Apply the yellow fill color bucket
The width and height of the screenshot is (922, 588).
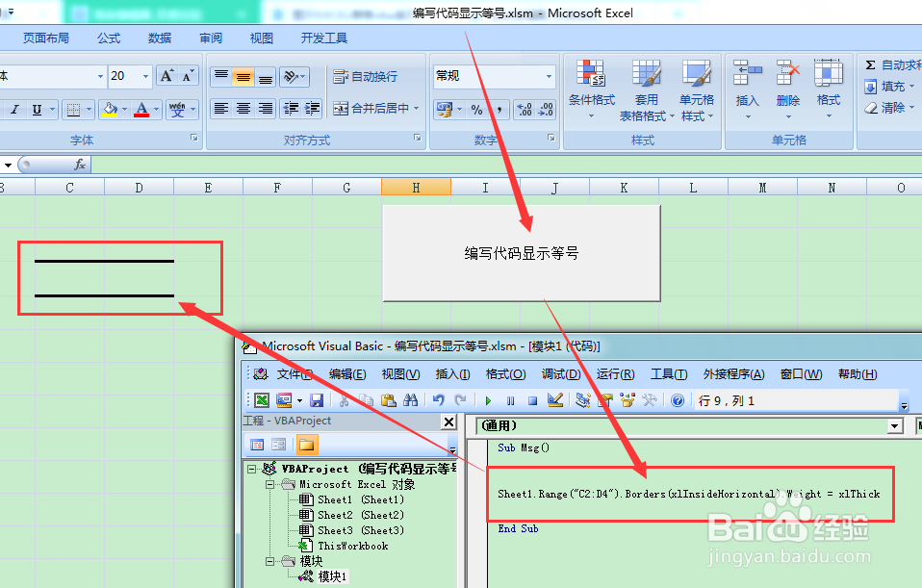click(110, 110)
